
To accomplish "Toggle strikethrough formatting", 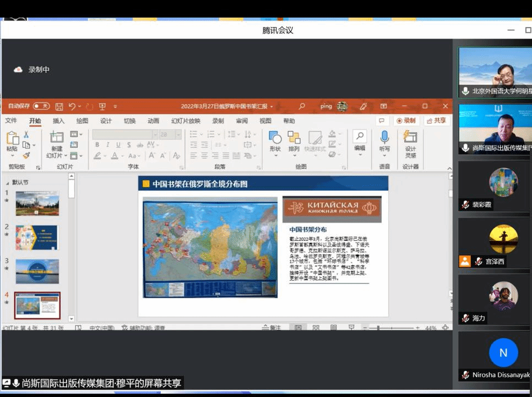I will pos(140,145).
